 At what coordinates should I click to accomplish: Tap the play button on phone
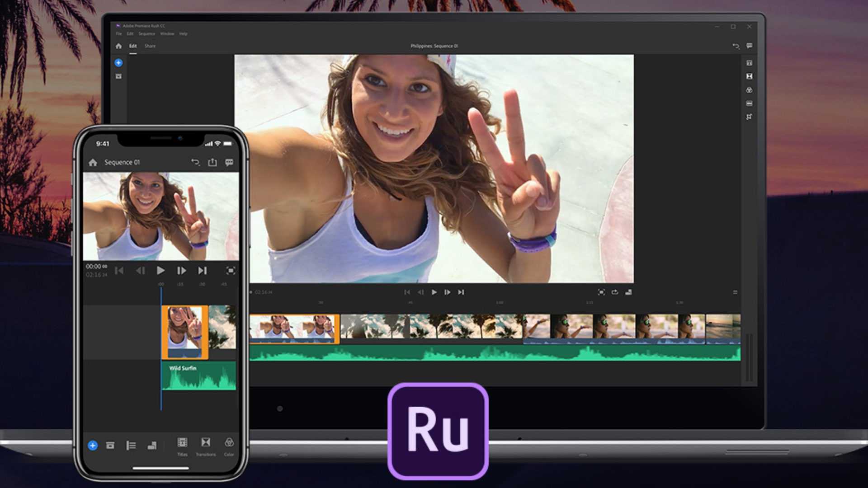[x=160, y=270]
